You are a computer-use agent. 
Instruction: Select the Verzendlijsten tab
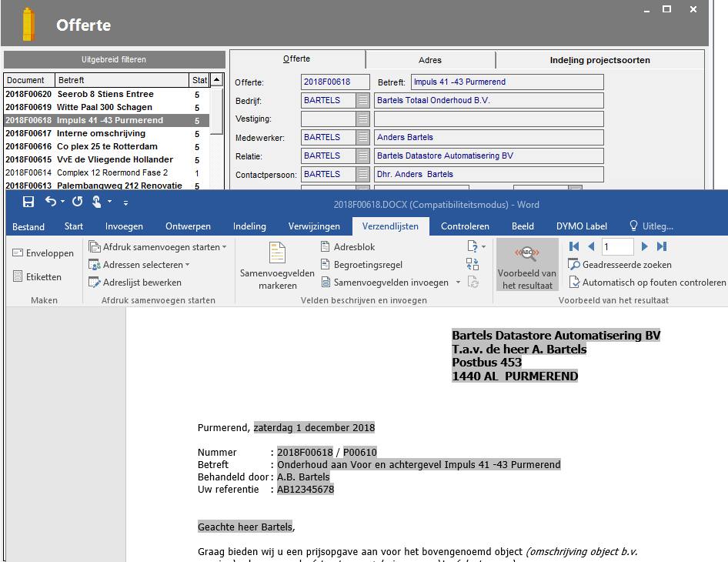[x=390, y=226]
